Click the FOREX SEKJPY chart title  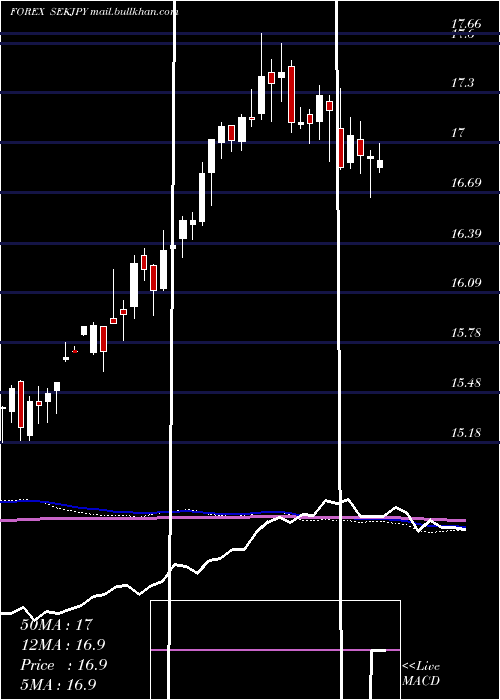click(49, 12)
